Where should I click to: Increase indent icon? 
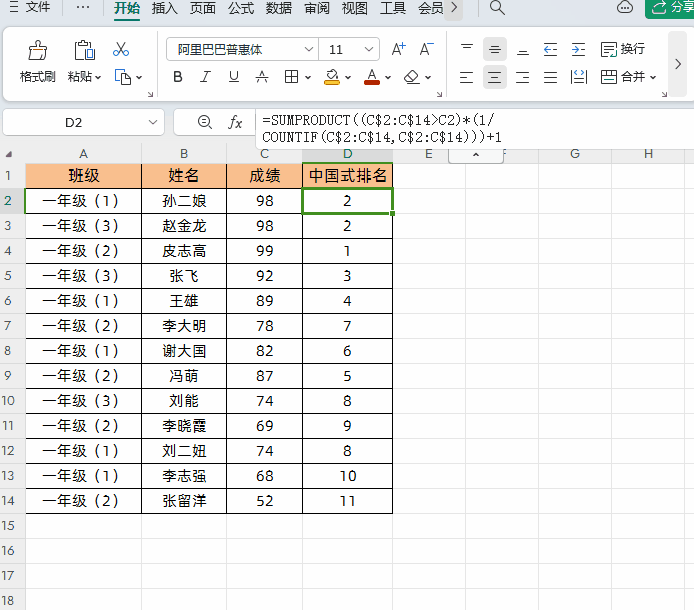coord(578,49)
